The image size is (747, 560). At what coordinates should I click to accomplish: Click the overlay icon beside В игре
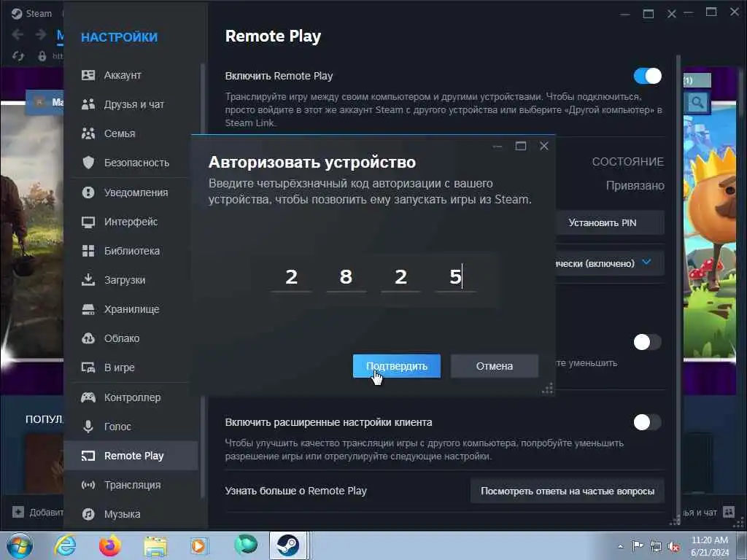coord(88,367)
